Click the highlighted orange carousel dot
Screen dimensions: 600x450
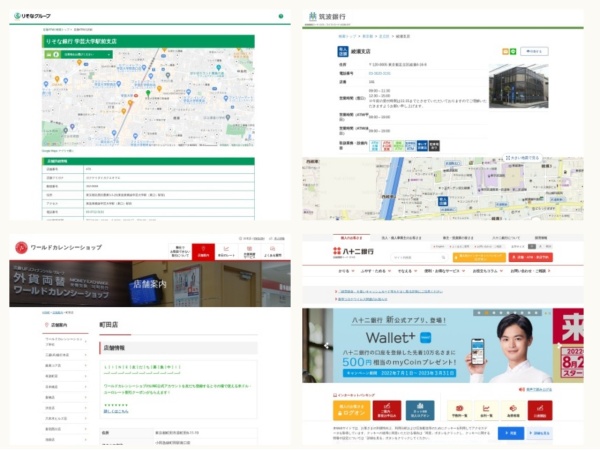click(x=486, y=313)
